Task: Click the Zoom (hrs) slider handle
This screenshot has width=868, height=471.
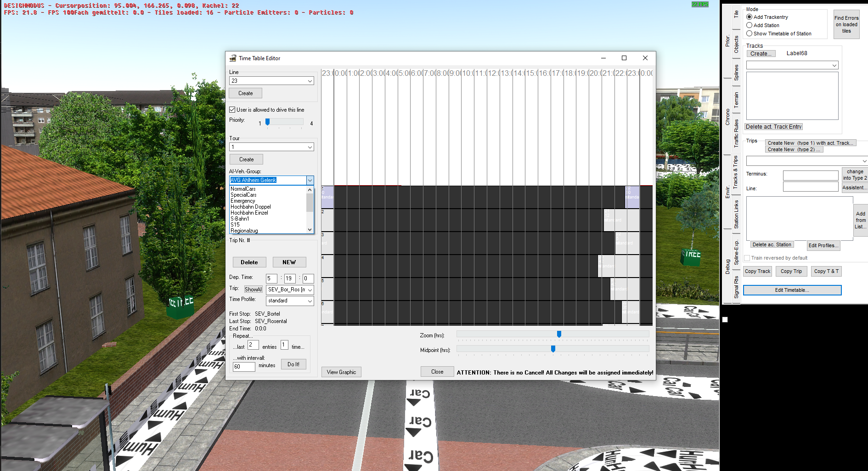Action: (559, 334)
